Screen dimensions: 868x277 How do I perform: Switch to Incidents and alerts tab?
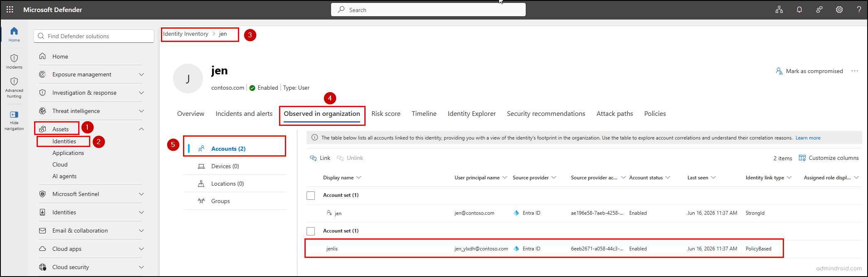pos(244,114)
